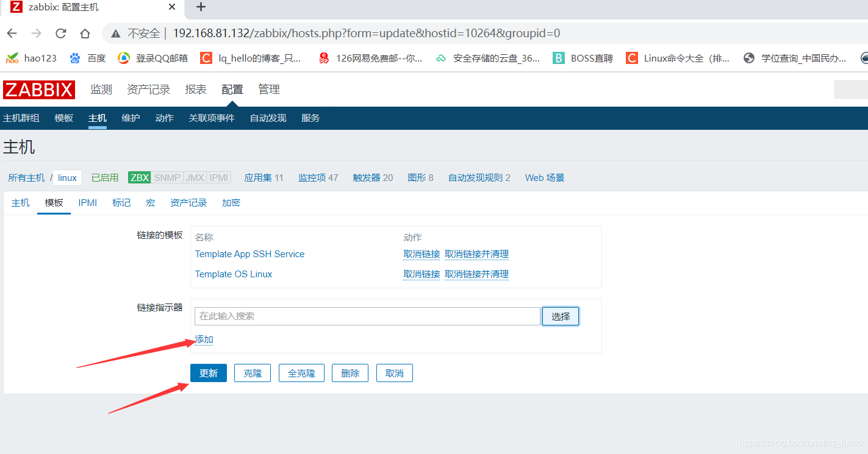The width and height of the screenshot is (868, 454).
Task: Switch to the 宏 form tab
Action: pyautogui.click(x=150, y=203)
